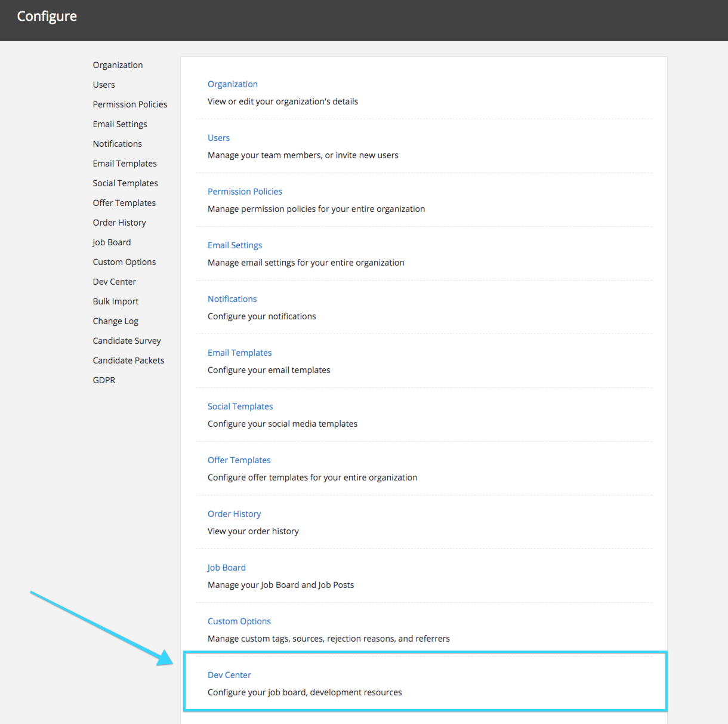Select Email Templates in the sidebar
Screen dimensions: 728x724
pos(125,164)
